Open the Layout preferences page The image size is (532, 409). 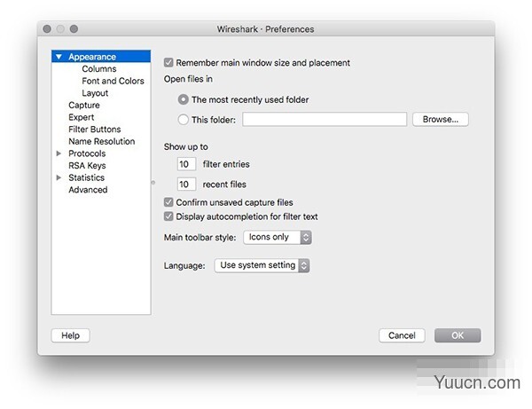tap(95, 93)
